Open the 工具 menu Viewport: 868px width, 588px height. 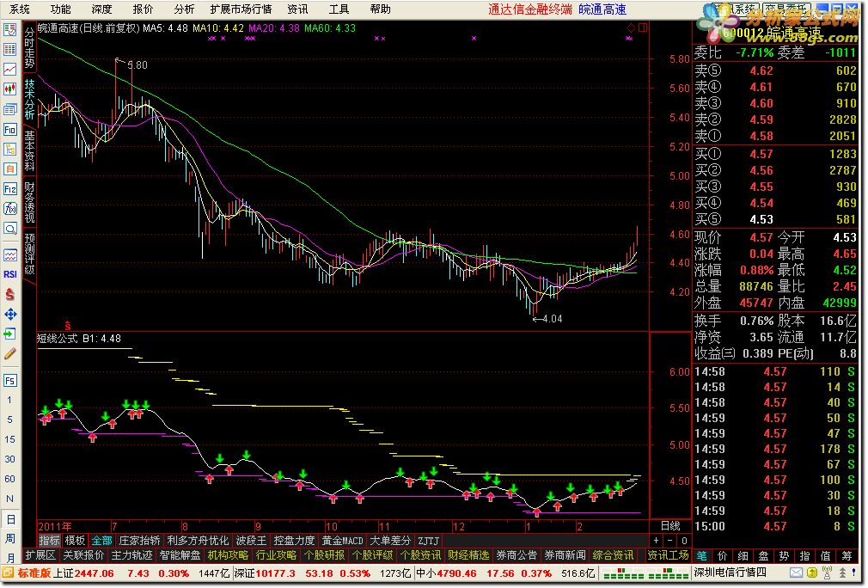(x=339, y=9)
